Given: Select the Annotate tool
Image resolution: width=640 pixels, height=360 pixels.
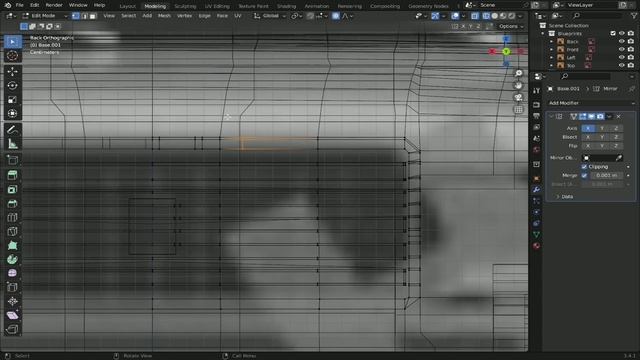Looking at the screenshot, I should click(x=13, y=129).
